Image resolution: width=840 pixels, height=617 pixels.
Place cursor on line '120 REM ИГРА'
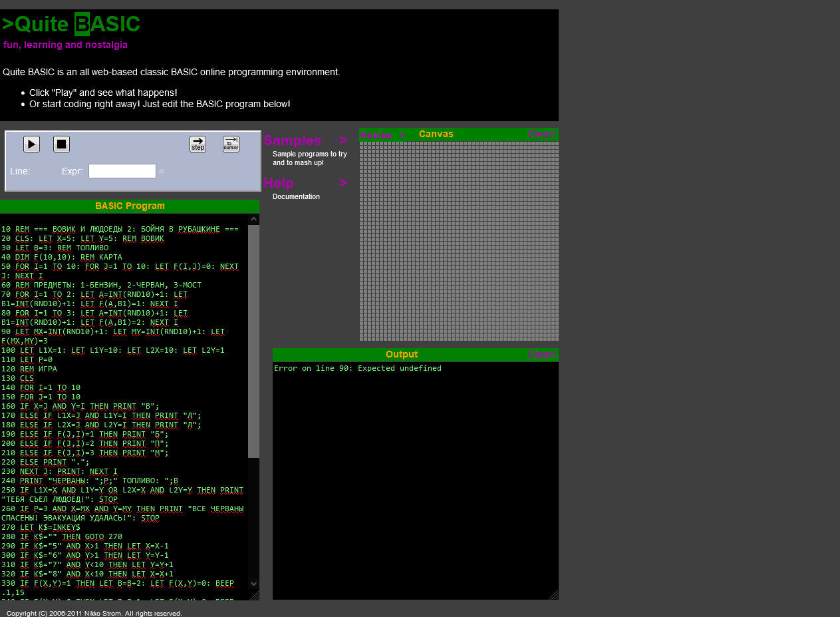coord(29,369)
